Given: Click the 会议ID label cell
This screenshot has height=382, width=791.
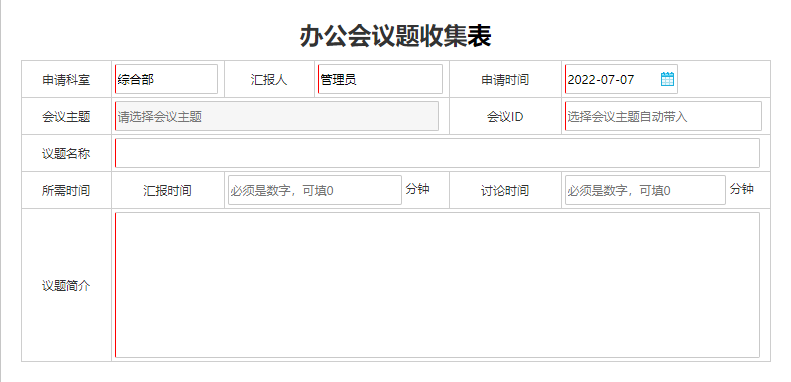Looking at the screenshot, I should [x=505, y=117].
